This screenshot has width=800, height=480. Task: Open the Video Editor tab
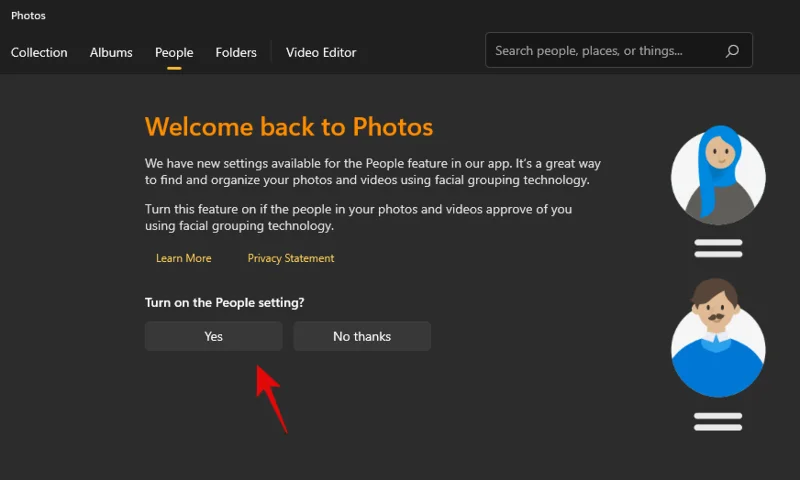(x=321, y=53)
